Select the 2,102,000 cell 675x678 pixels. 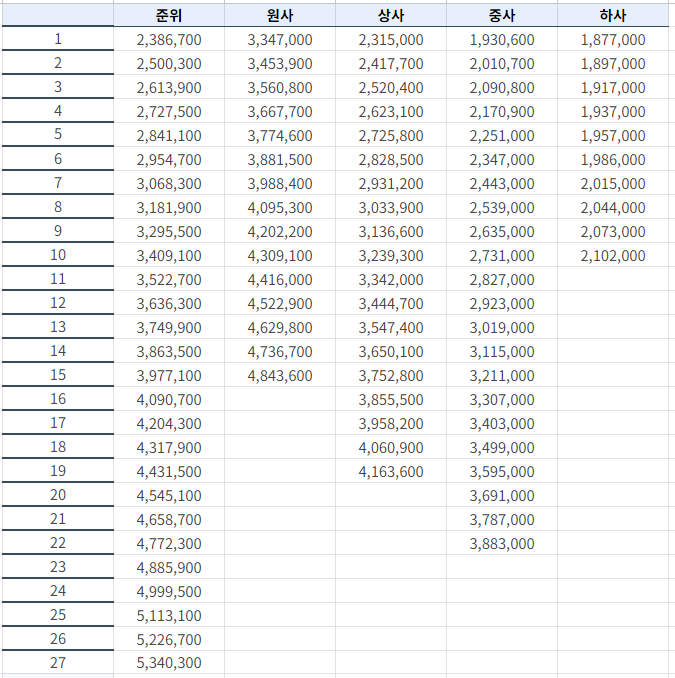pos(613,256)
